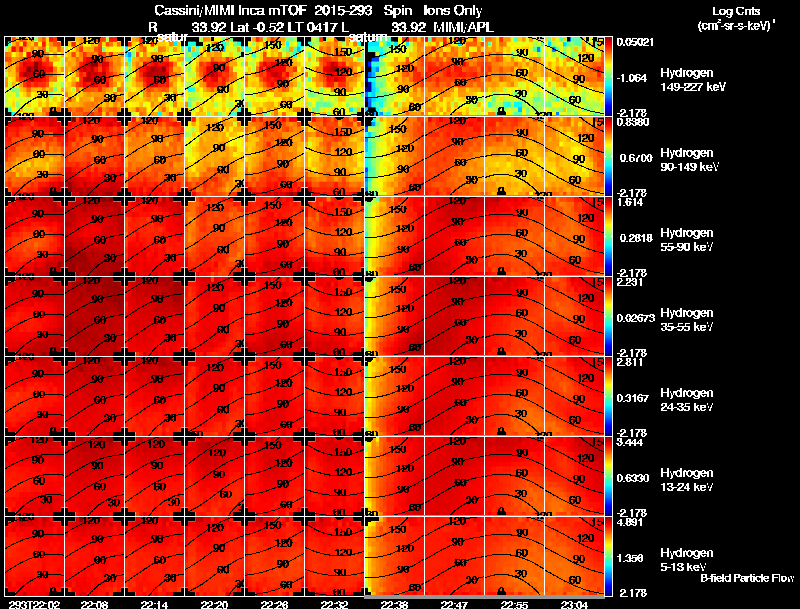Click the 'B-field Particle Flow' caption
The image size is (800, 609).
point(747,578)
